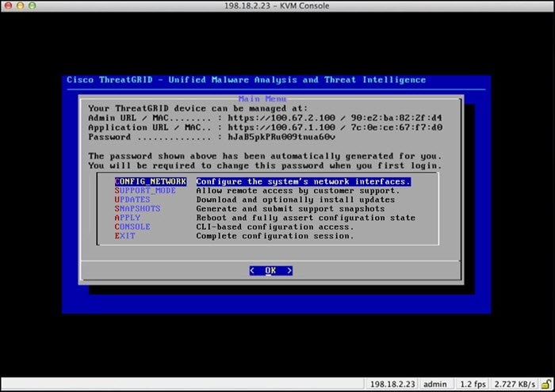
Task: Click 'Download and optionally install updates' text
Action: coord(296,200)
